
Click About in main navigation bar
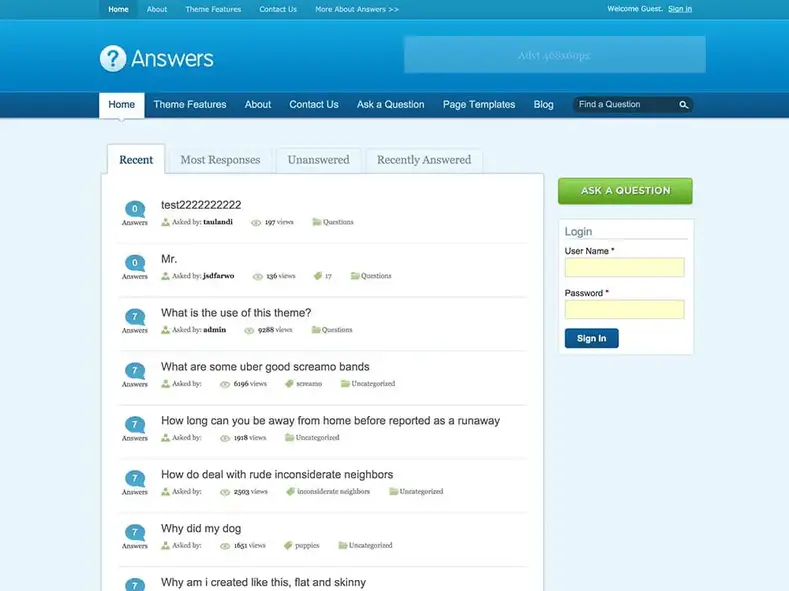pyautogui.click(x=258, y=105)
